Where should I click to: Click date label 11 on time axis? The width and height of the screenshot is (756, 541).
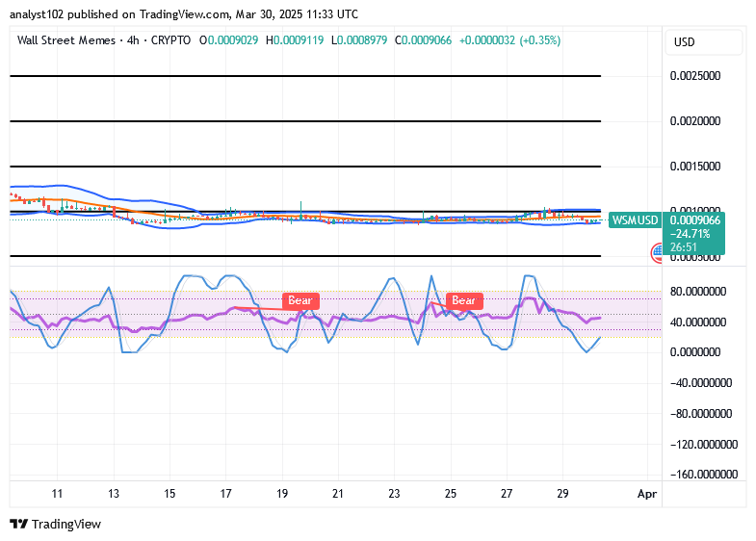pos(57,494)
